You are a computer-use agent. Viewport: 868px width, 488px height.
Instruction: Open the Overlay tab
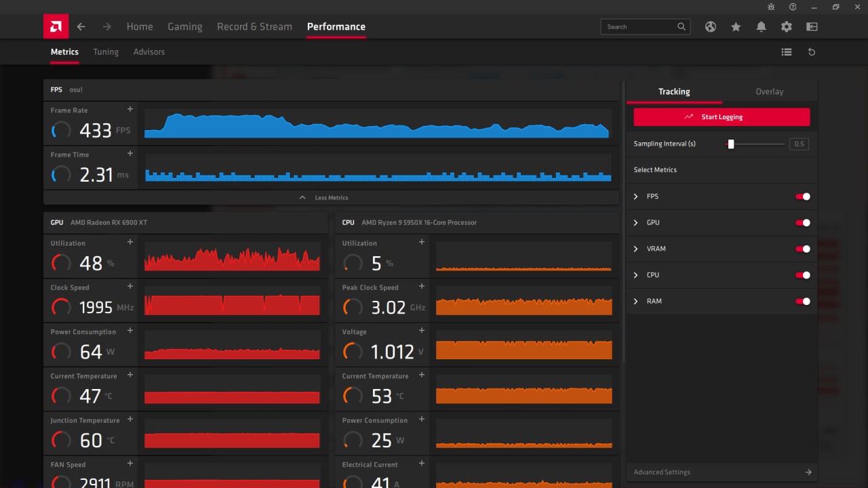(770, 91)
